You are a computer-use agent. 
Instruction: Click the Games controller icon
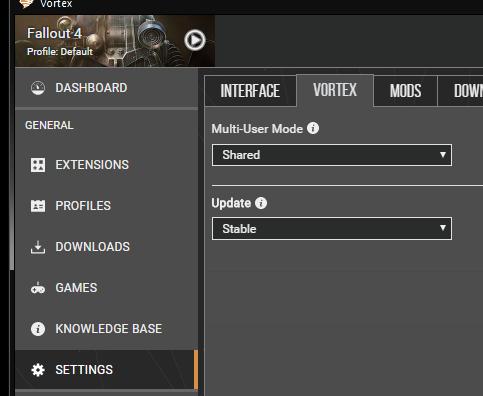point(38,288)
